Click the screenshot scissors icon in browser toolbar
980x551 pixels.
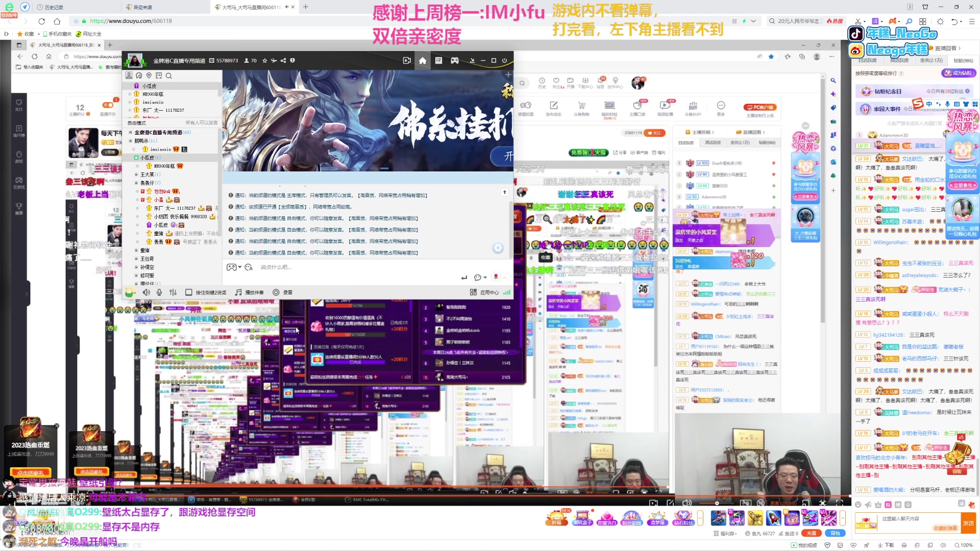[858, 21]
